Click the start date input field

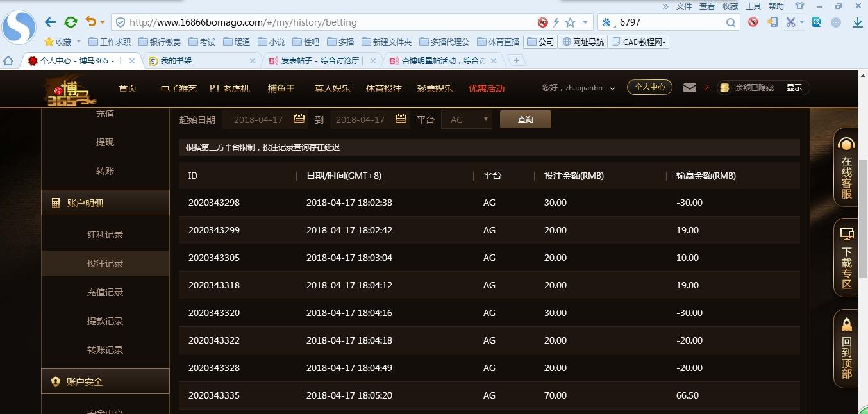258,120
